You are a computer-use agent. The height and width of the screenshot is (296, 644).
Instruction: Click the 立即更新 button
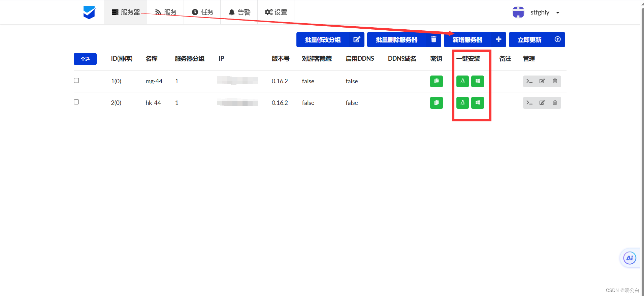coord(537,40)
